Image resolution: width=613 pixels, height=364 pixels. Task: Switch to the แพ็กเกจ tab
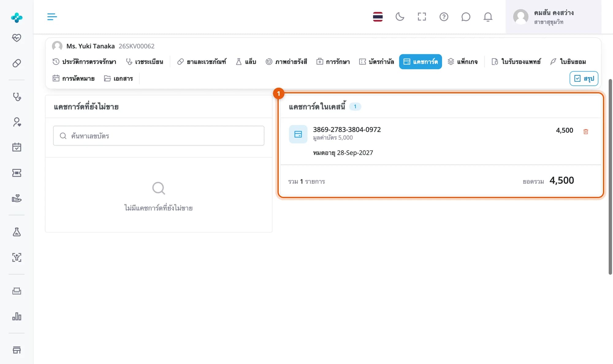pyautogui.click(x=463, y=62)
